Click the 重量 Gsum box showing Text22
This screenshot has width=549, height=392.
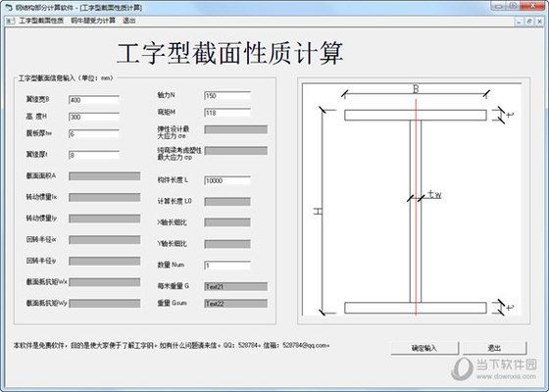click(236, 304)
